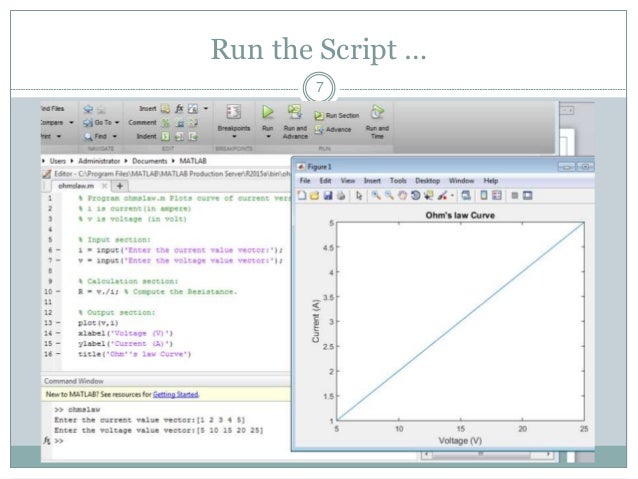The width and height of the screenshot is (638, 479).
Task: Click the plus button to add editor tab
Action: (x=120, y=186)
